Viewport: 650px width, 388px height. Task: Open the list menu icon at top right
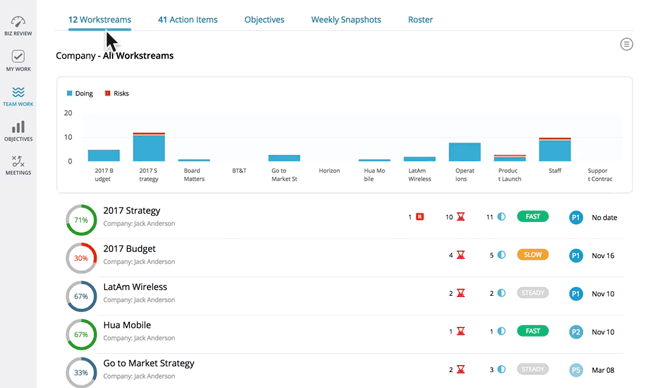click(626, 44)
